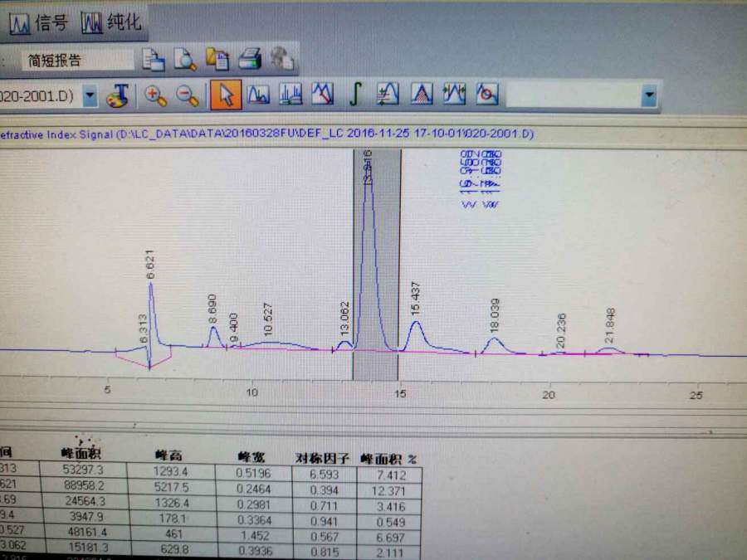Click the 9.400 peak label
Screen dimensions: 747x560
pyautogui.click(x=233, y=328)
